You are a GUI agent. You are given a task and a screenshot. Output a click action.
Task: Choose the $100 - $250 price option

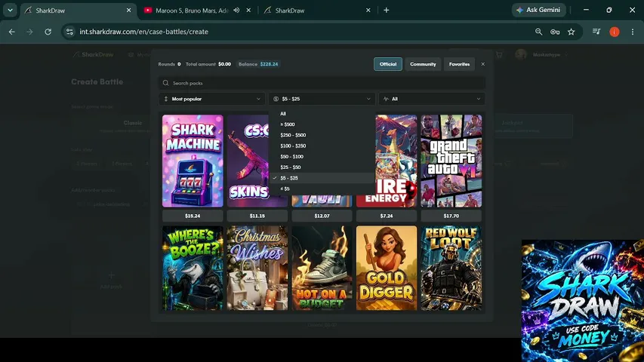point(322,146)
